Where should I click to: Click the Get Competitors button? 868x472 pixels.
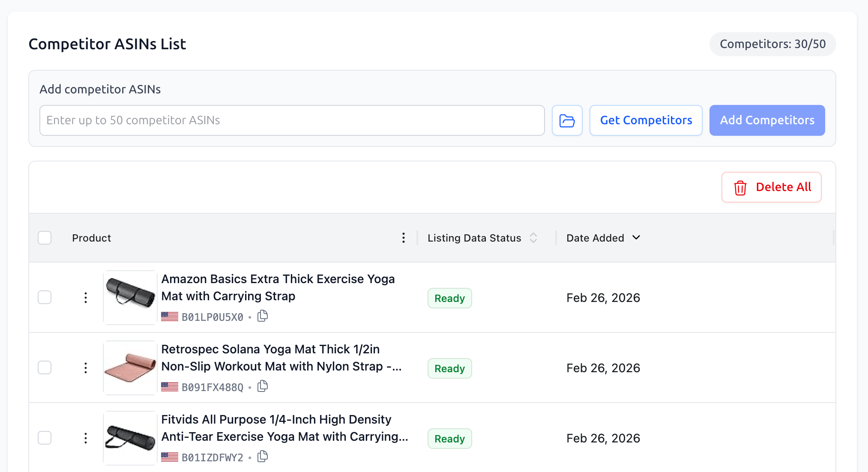[646, 120]
